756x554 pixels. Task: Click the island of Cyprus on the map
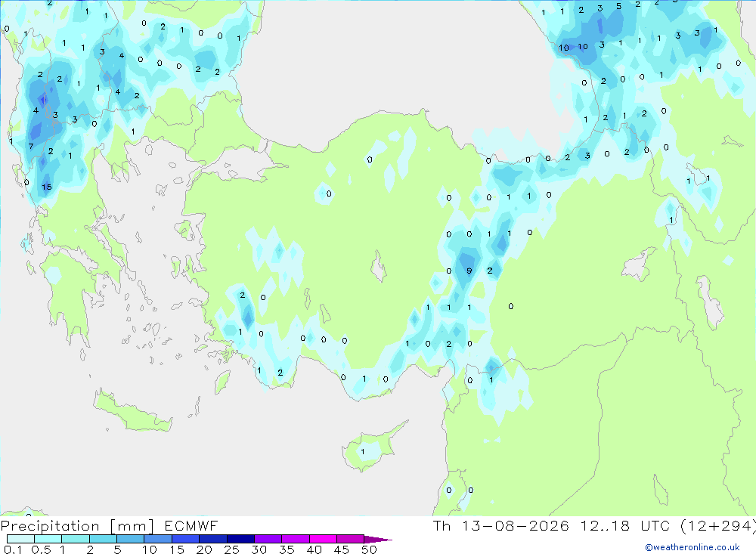372,448
